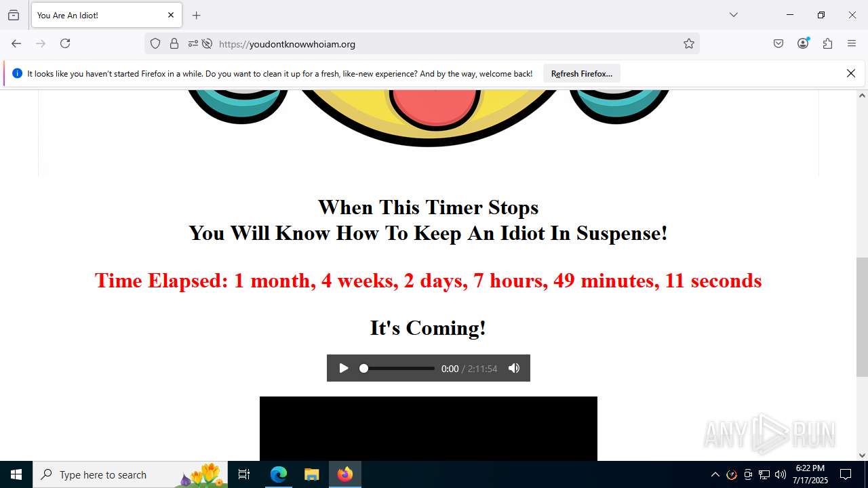Open the tracking protection shield icon
This screenshot has height=488, width=868.
tap(155, 43)
